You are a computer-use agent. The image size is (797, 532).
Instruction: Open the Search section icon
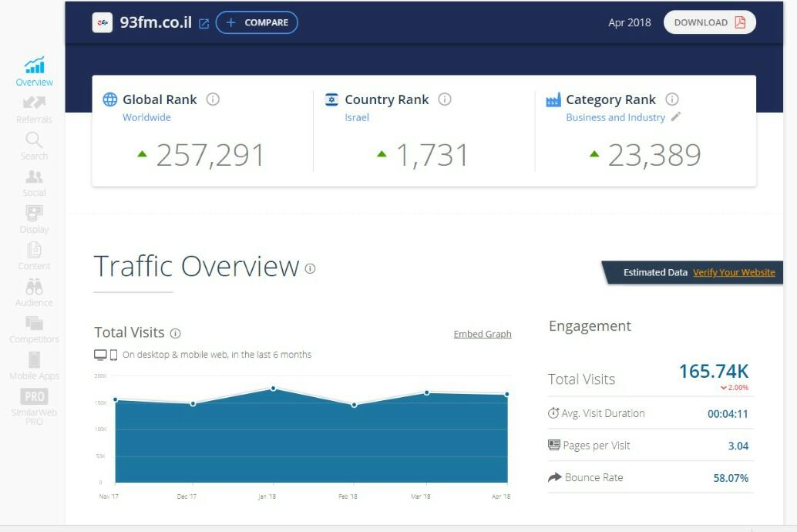(x=34, y=140)
